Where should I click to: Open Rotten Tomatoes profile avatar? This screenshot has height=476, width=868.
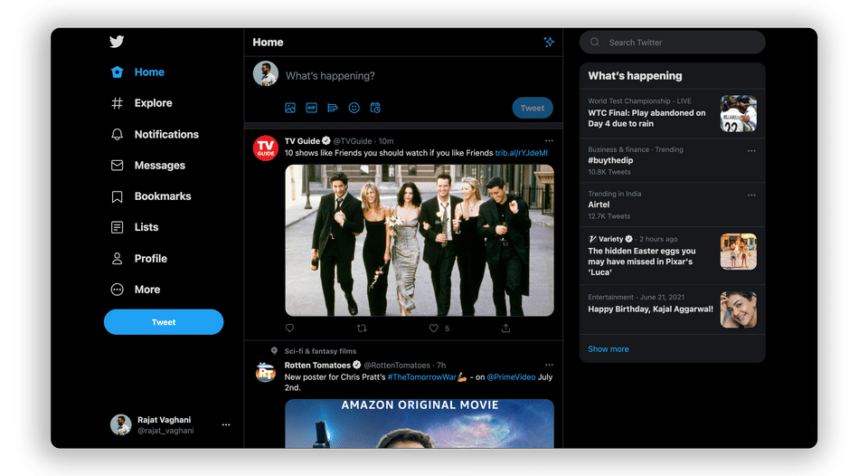point(266,372)
